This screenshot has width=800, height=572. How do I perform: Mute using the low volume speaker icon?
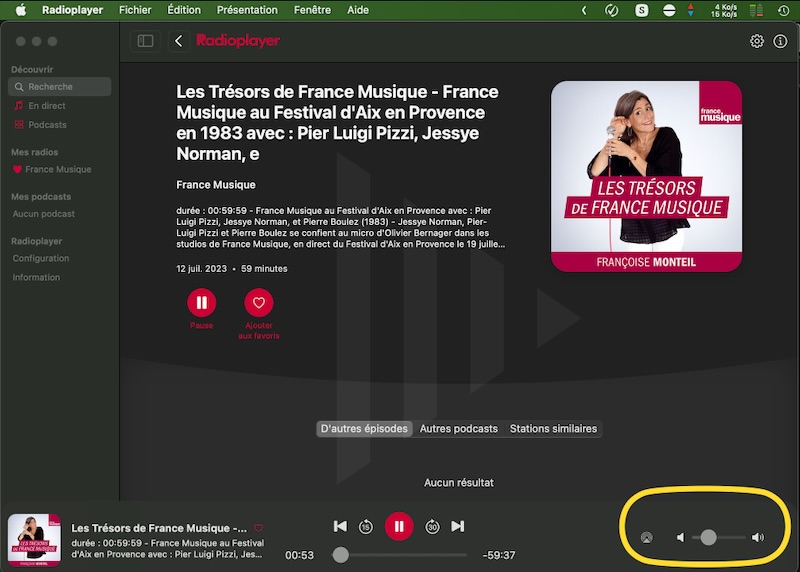pyautogui.click(x=680, y=538)
